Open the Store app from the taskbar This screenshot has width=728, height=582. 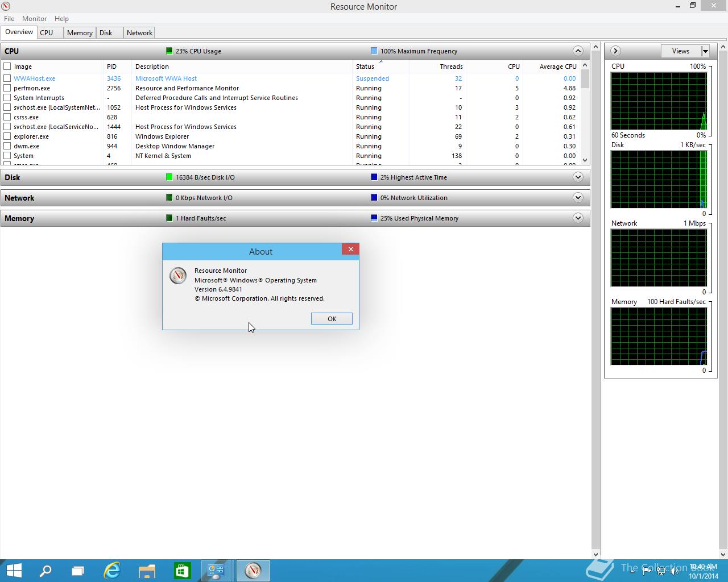(182, 570)
